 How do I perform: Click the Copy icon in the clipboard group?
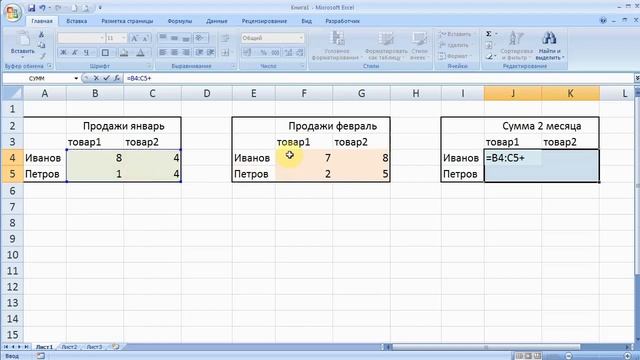click(x=41, y=45)
